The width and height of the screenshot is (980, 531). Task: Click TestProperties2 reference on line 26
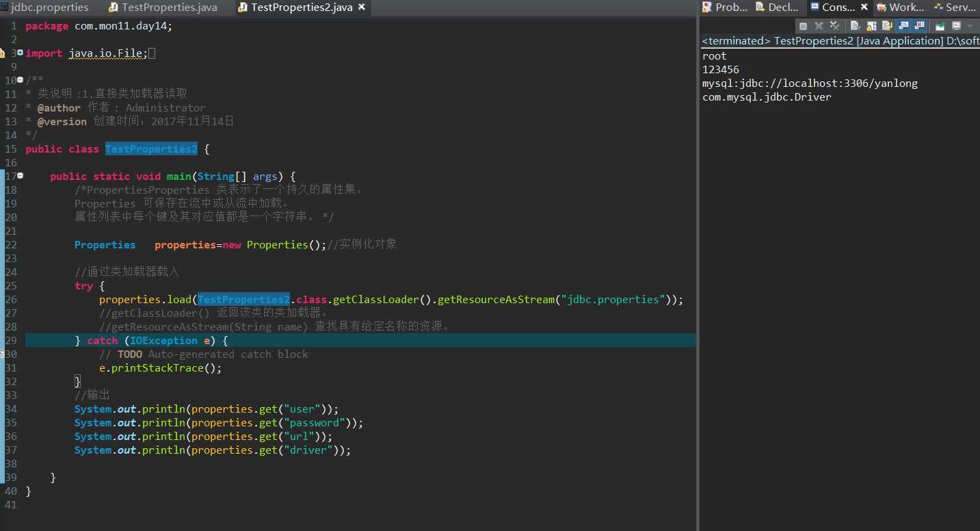(243, 300)
